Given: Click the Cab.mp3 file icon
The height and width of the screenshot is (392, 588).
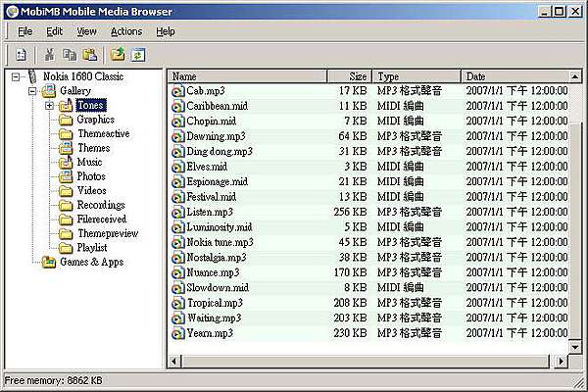Looking at the screenshot, I should tap(177, 91).
